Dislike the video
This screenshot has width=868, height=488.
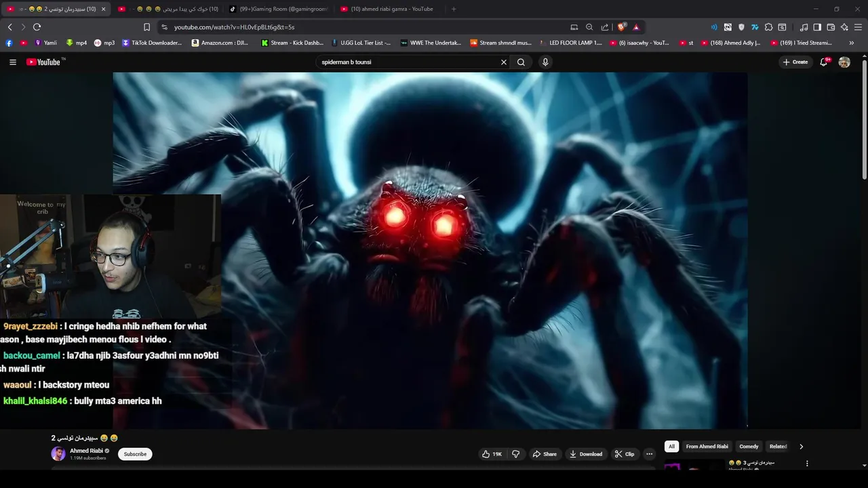[x=515, y=454]
